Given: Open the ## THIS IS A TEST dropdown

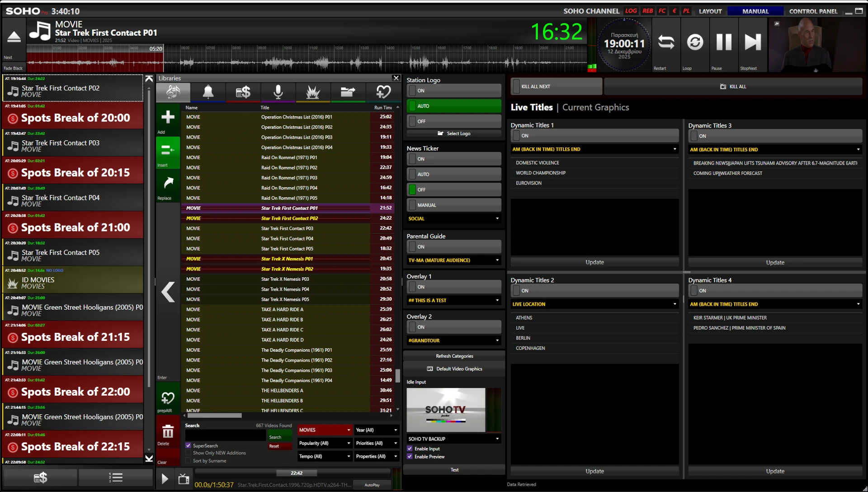Looking at the screenshot, I should 454,300.
